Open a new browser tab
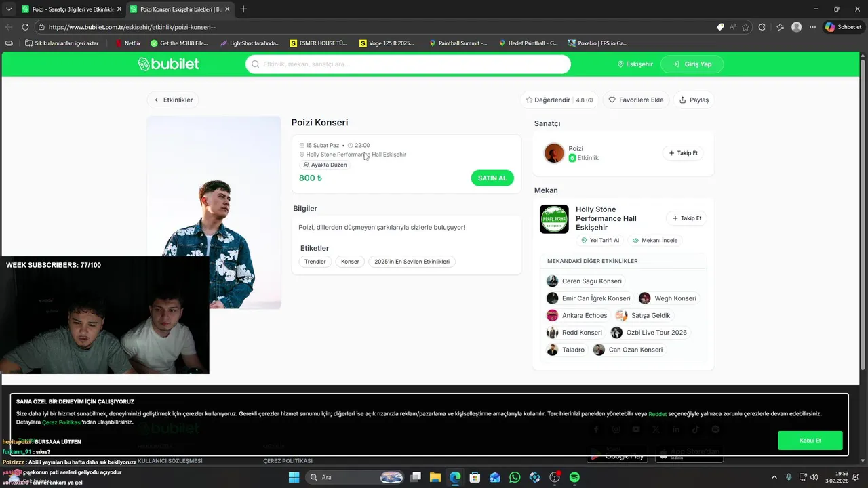The height and width of the screenshot is (488, 868). click(243, 9)
